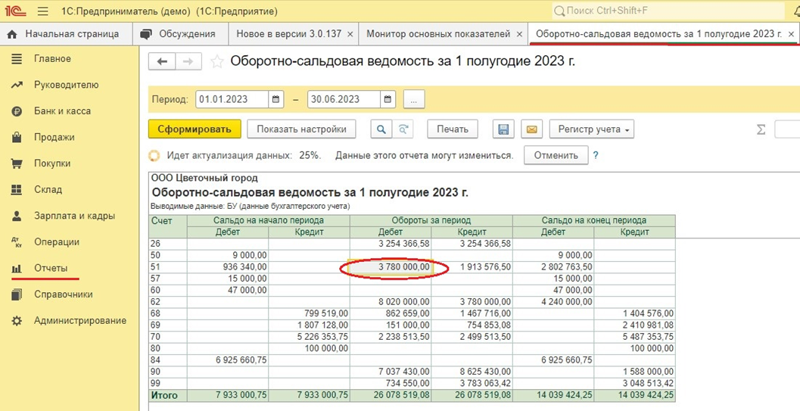This screenshot has width=800, height=411.
Task: Click the Покупки cart icon
Action: (x=17, y=164)
